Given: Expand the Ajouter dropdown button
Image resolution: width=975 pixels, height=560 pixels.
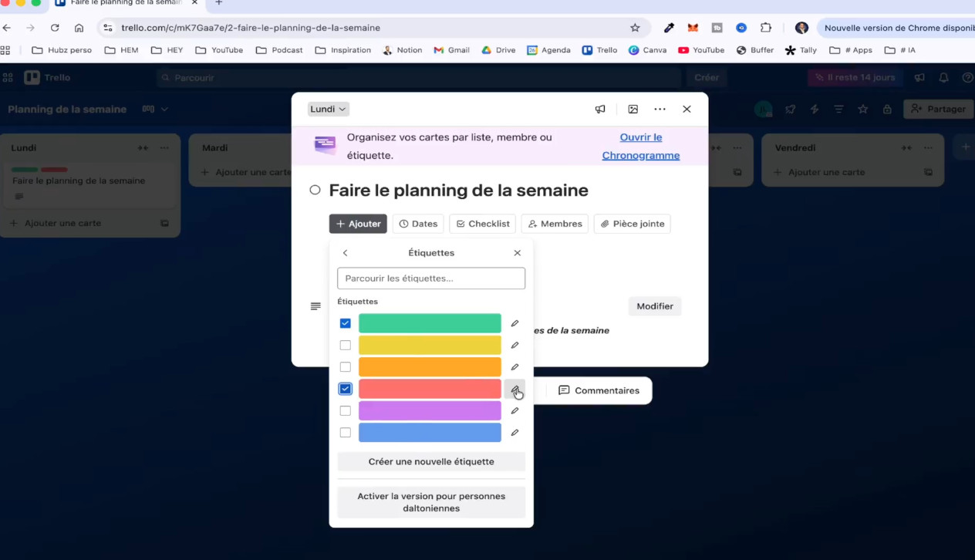Looking at the screenshot, I should coord(358,224).
